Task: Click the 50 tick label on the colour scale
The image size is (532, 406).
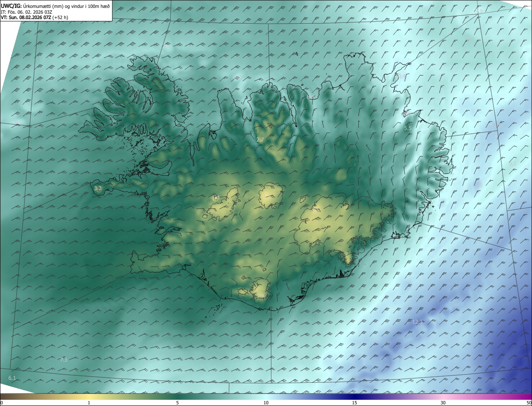Action: [x=529, y=403]
